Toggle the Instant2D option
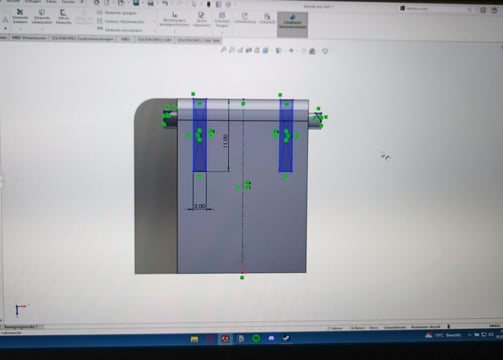The height and width of the screenshot is (360, 503). point(267,18)
